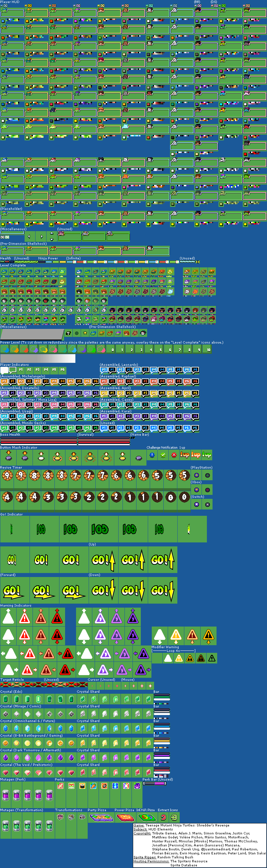Click the Survival boss health bar
Viewport: 267px width, 868px height.
(104, 441)
